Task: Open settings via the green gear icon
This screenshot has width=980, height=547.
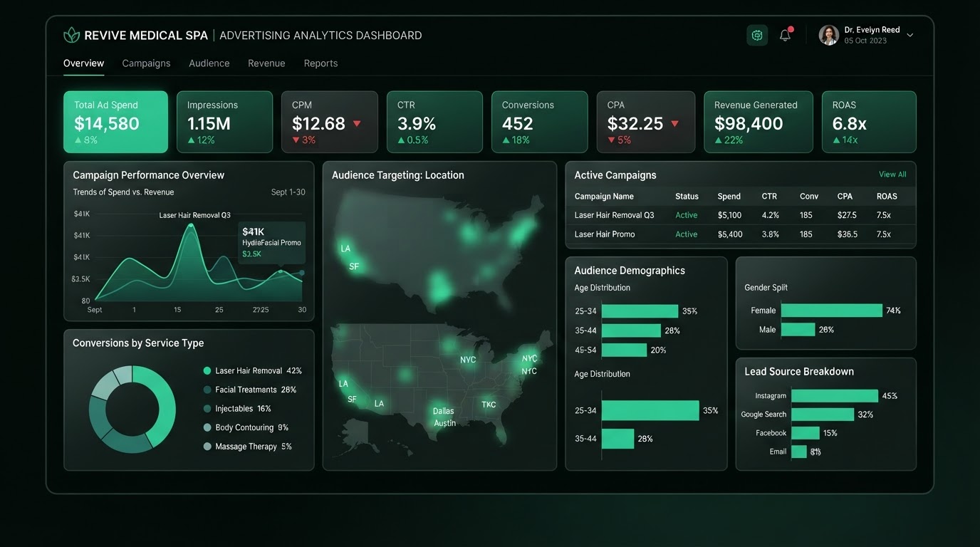Action: pyautogui.click(x=757, y=35)
